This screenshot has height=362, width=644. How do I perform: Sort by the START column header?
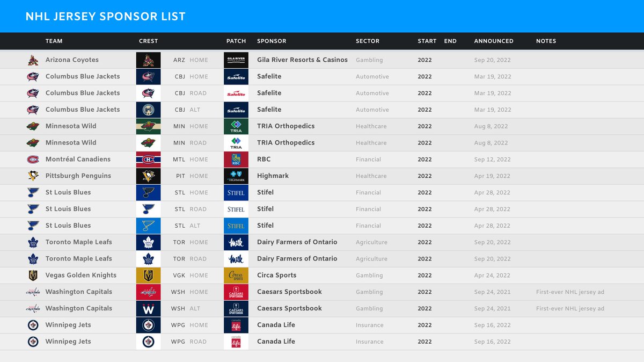[427, 41]
